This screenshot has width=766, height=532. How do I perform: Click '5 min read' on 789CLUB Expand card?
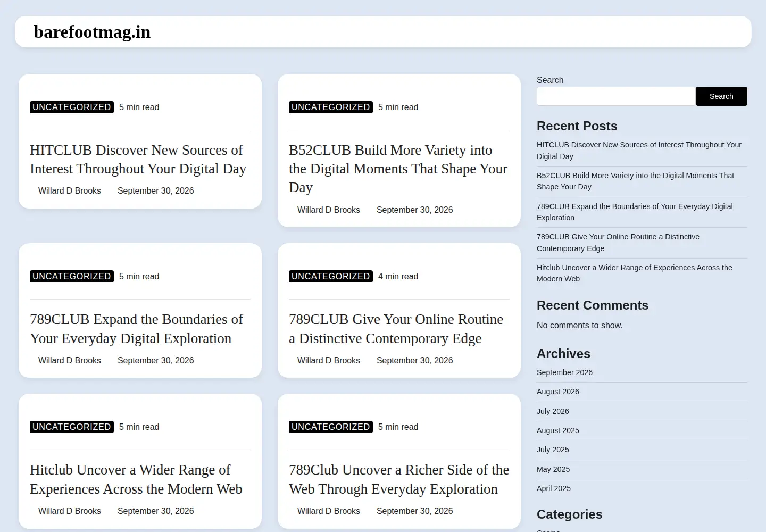click(x=139, y=276)
